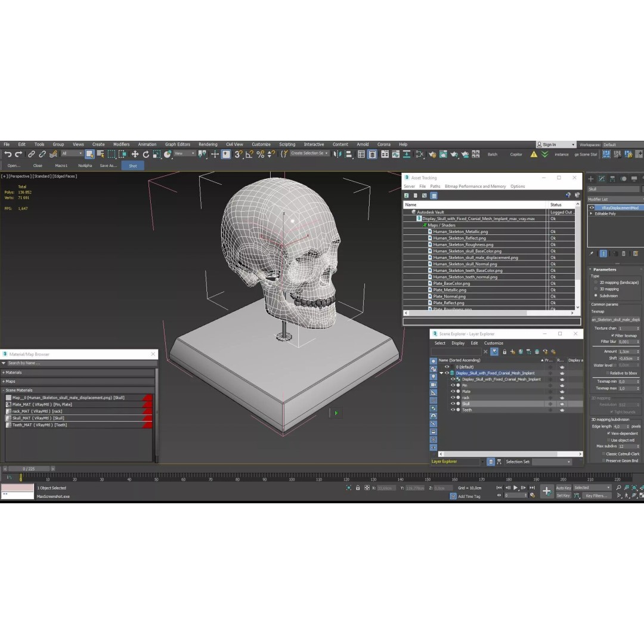This screenshot has width=644, height=644.
Task: Open the Hierarchy tab in command panel
Action: click(x=612, y=179)
